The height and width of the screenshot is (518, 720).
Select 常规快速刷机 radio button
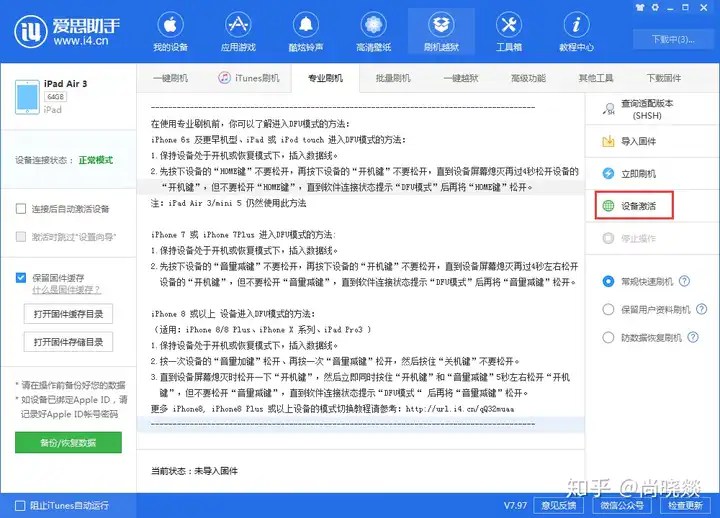tap(608, 281)
